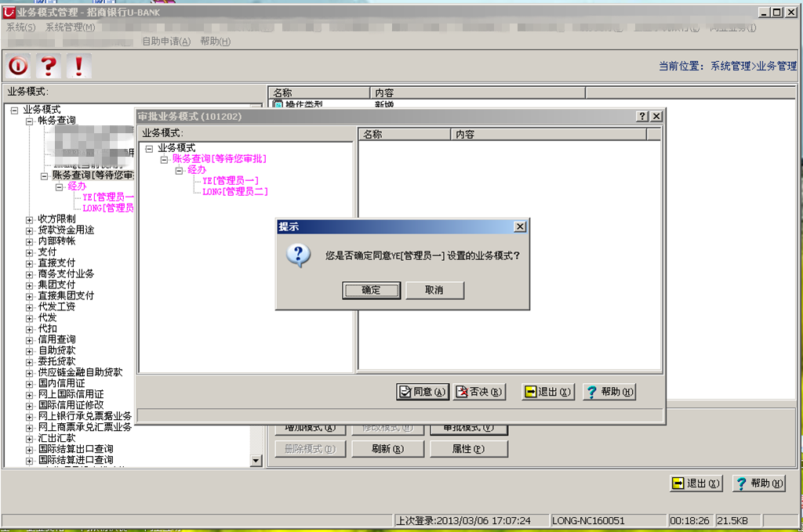Screen dimensions: 803x532
Task: Click the 同意(A) button
Action: click(423, 392)
